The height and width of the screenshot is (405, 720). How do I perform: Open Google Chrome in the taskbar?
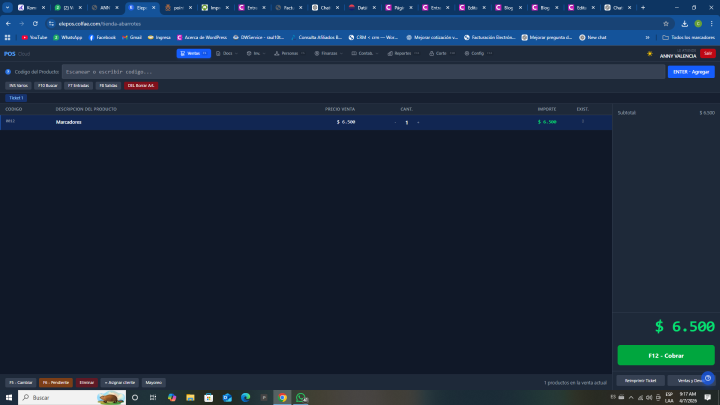tap(283, 397)
